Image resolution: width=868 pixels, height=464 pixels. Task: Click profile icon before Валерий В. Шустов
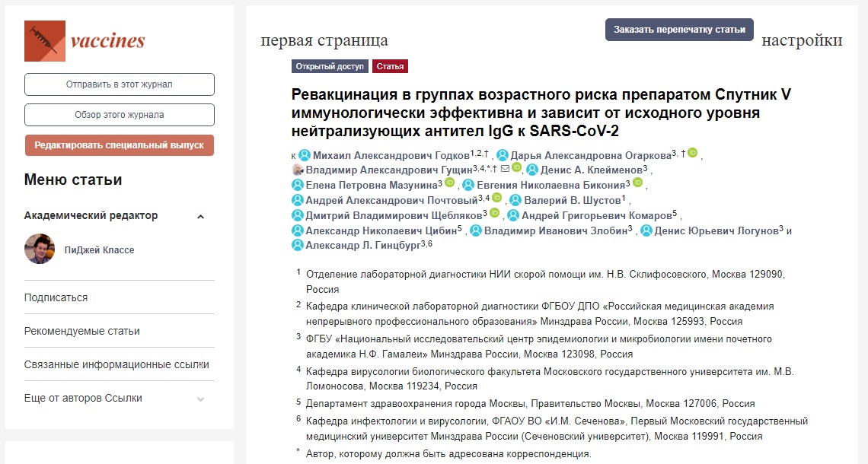[x=515, y=199]
